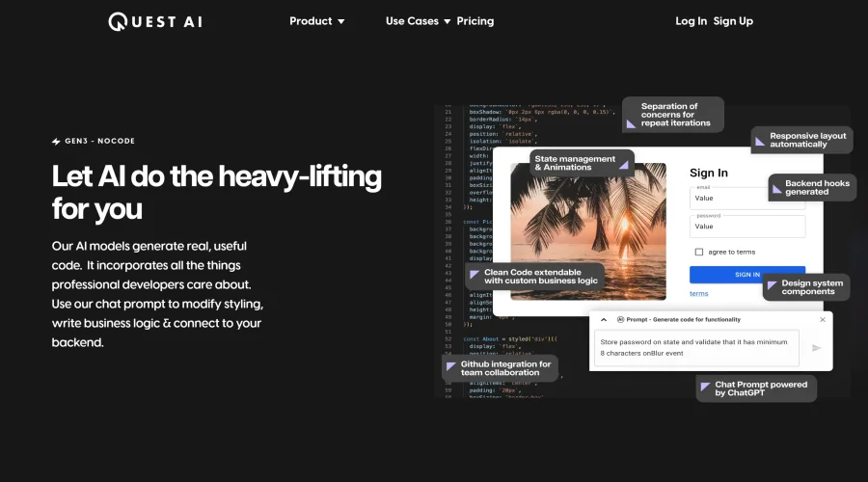Click the password Value input field
This screenshot has width=868, height=482.
pyautogui.click(x=747, y=227)
